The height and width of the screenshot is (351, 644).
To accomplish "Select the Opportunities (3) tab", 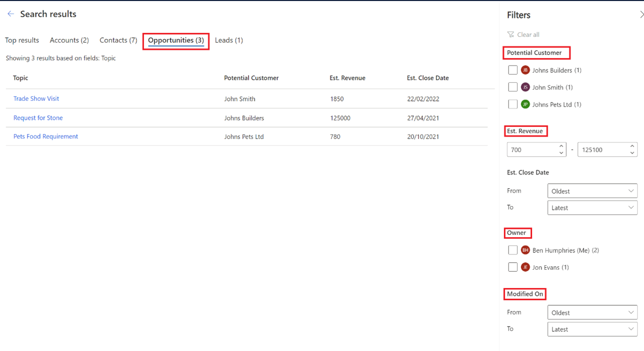I will click(176, 40).
